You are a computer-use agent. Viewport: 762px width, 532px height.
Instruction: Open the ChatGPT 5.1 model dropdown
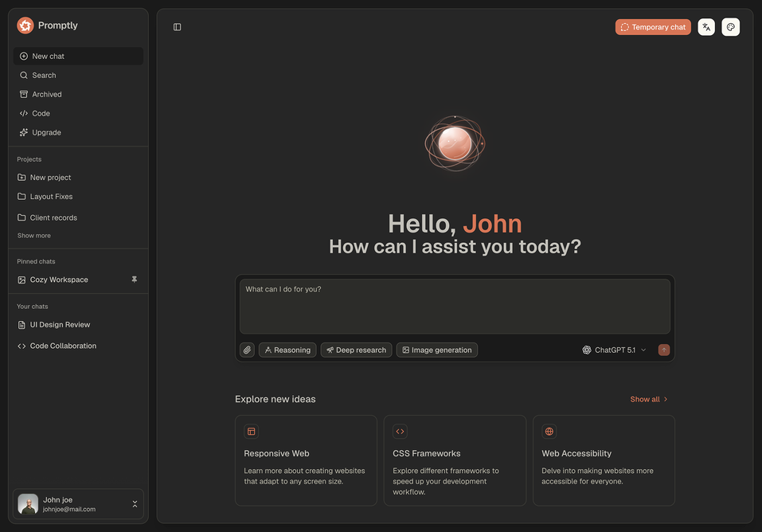coord(614,350)
